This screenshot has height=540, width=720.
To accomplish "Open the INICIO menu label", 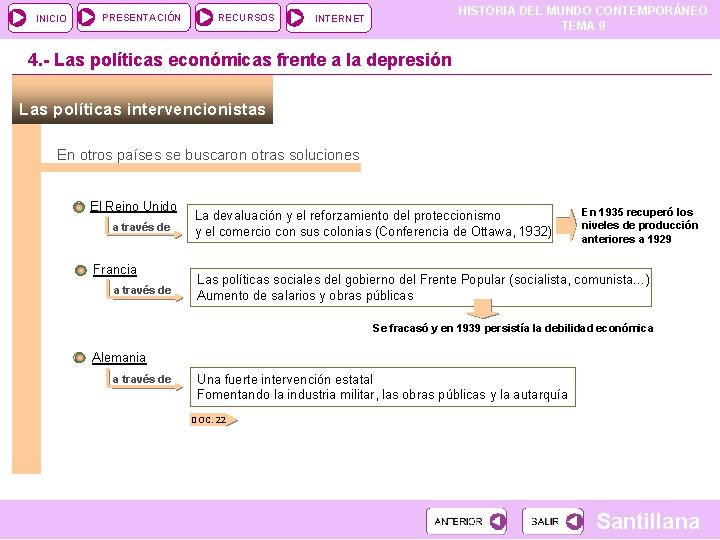I will coord(51,18).
